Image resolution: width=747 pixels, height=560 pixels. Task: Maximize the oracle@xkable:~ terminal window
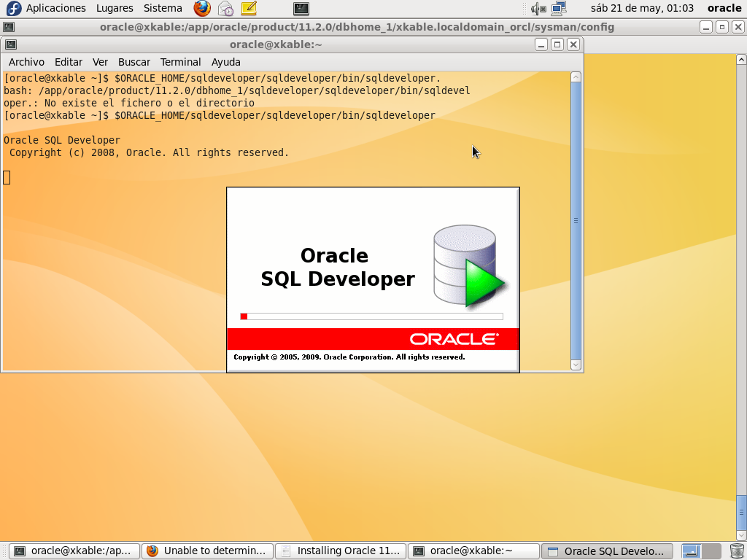pos(557,44)
